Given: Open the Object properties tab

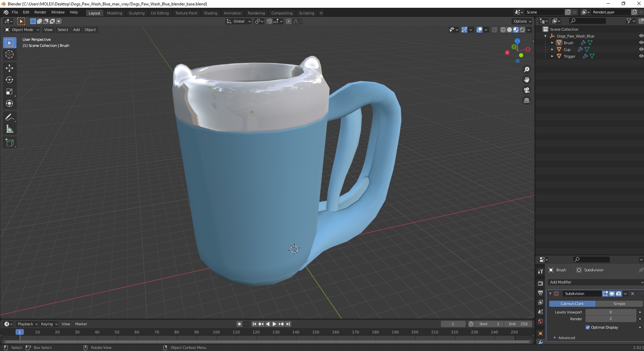Looking at the screenshot, I should click(x=540, y=333).
